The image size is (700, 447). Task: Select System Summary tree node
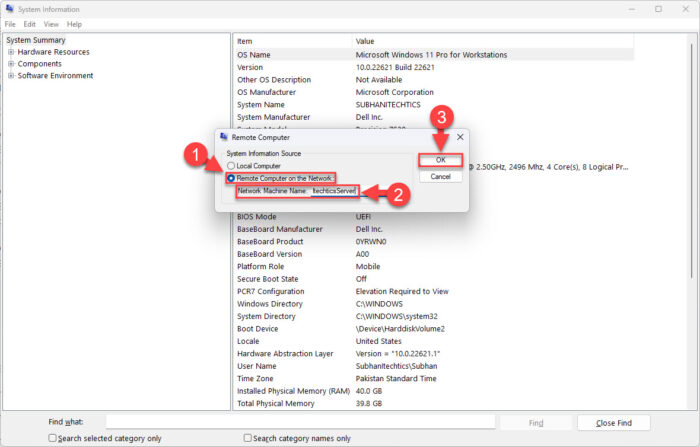tap(36, 40)
